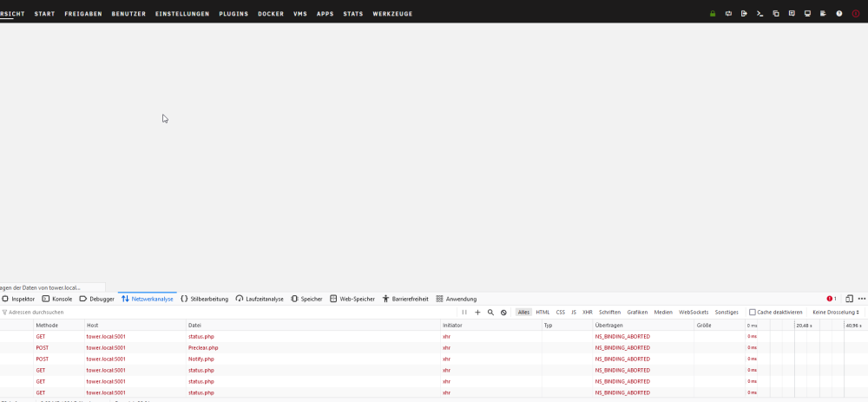868x402 pixels.
Task: Click the green lock icon in Unraid header
Action: [713, 14]
